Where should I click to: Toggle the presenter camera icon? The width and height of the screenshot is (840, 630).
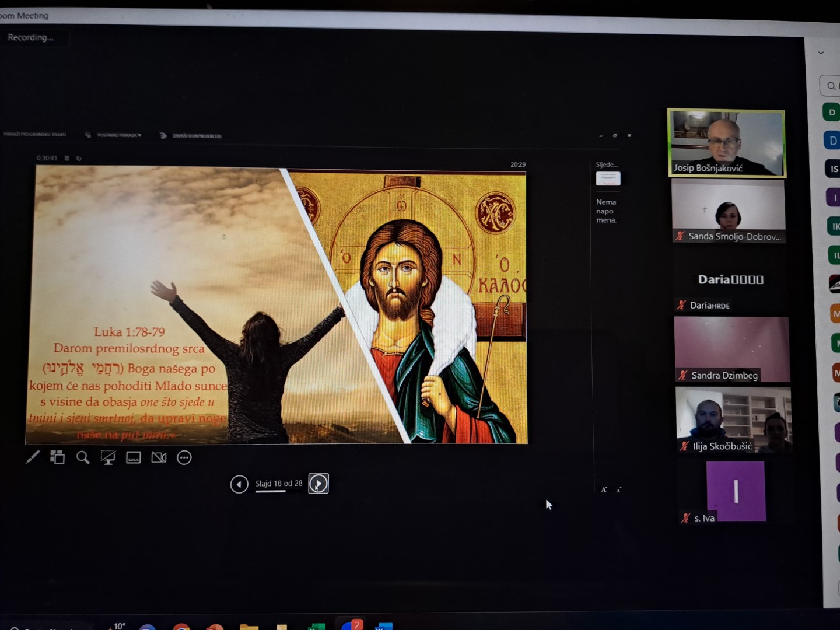click(159, 458)
